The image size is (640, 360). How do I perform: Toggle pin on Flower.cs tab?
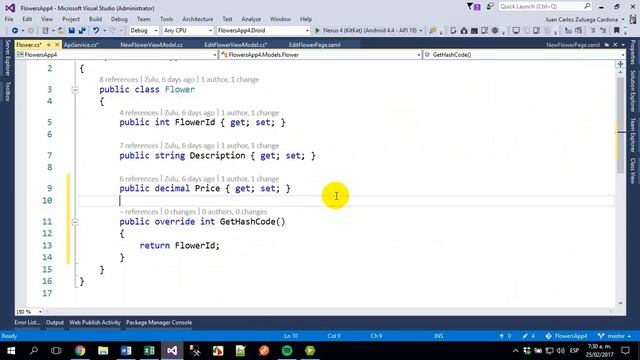tap(49, 44)
